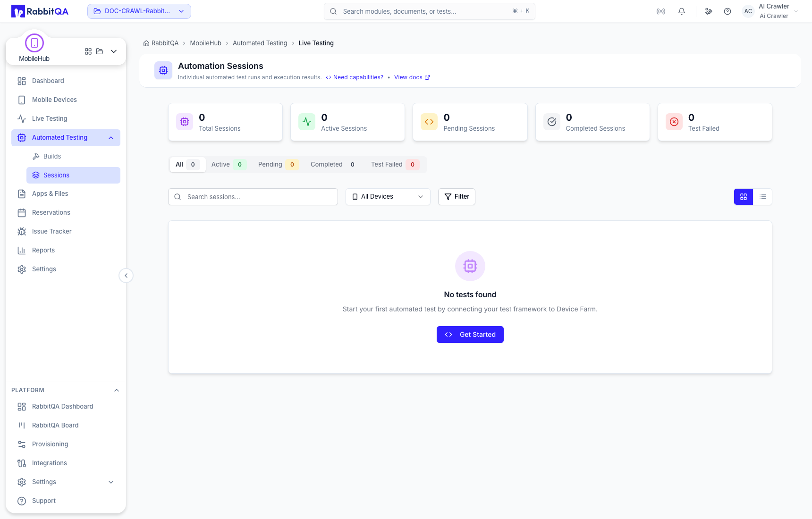Viewport: 812px width, 519px height.
Task: Click Get Started button
Action: click(x=470, y=335)
